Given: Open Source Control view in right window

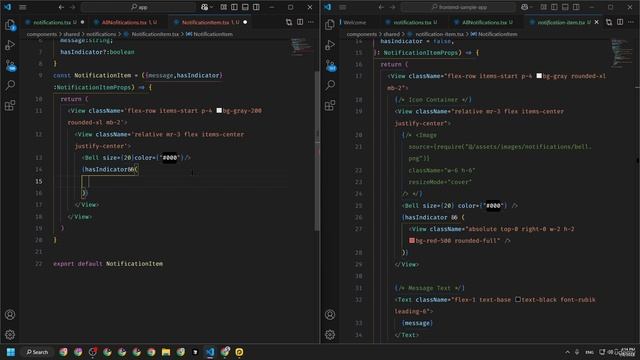Looking at the screenshot, I should click(331, 65).
